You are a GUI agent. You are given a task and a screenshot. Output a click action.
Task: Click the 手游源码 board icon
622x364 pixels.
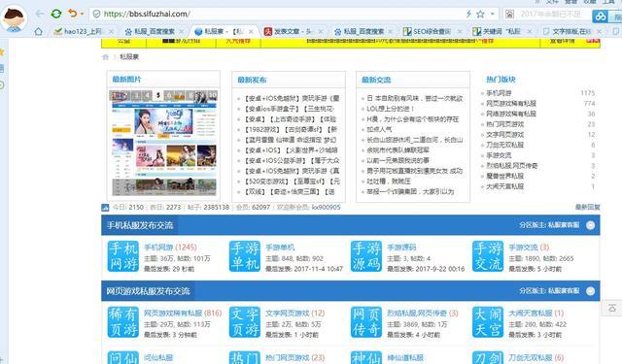click(x=366, y=256)
